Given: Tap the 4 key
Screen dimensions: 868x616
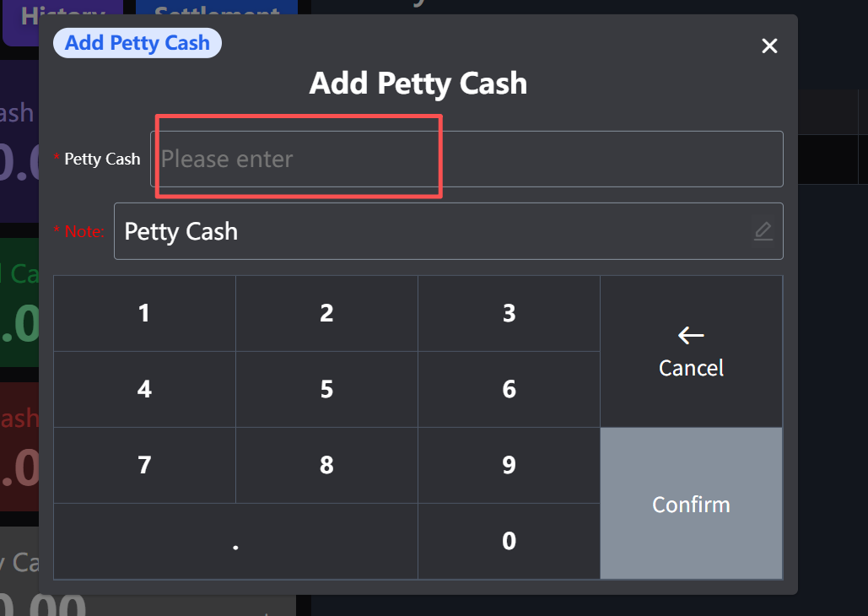Looking at the screenshot, I should point(144,389).
